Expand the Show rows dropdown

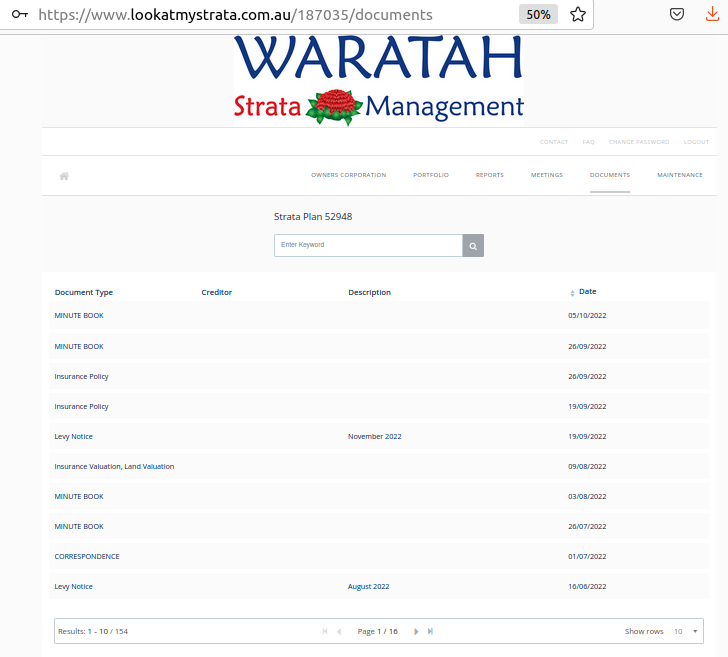click(685, 632)
